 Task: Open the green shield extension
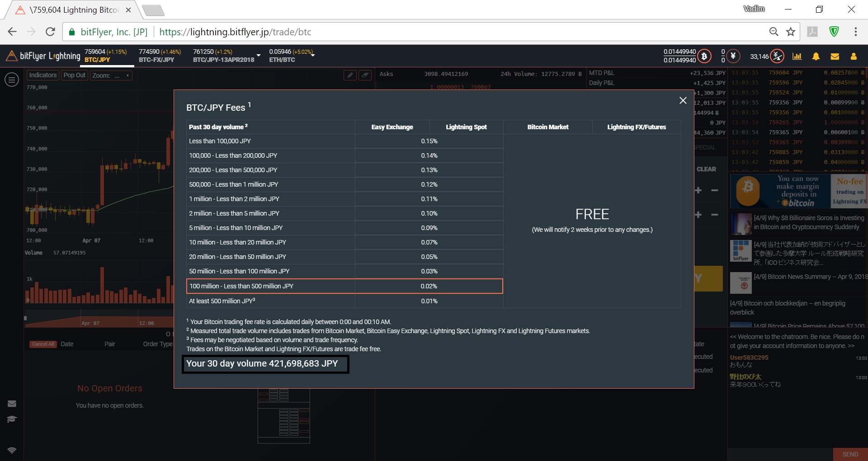pyautogui.click(x=834, y=32)
